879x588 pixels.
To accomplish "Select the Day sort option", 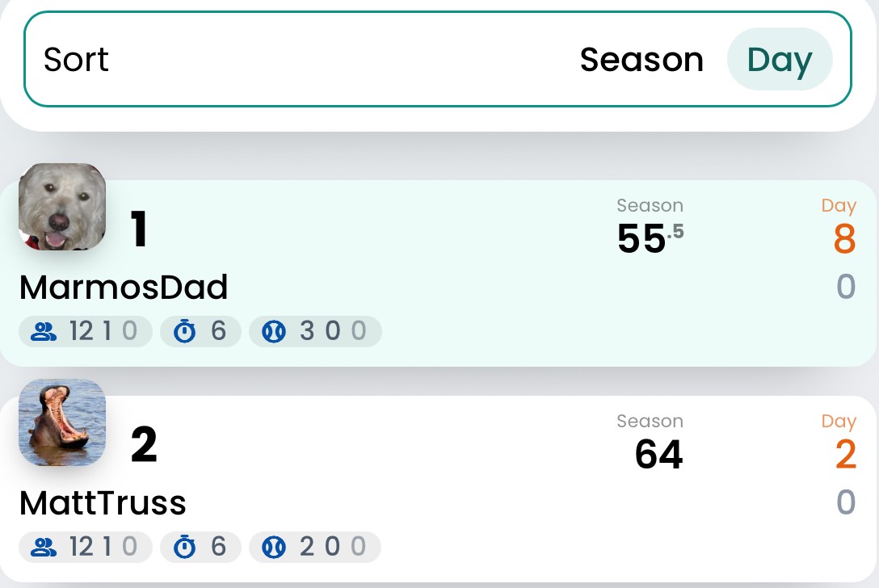I will click(779, 60).
